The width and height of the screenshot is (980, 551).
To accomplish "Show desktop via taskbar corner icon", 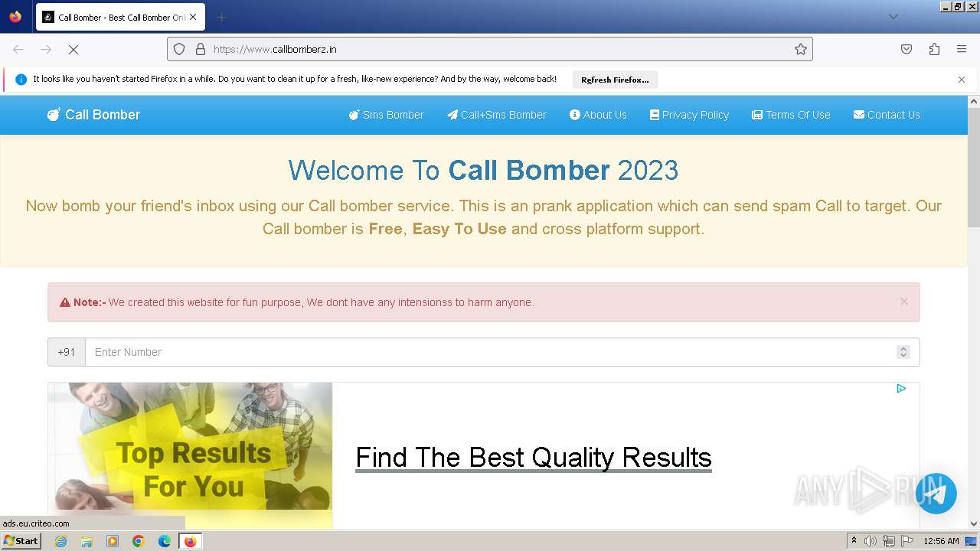I will (x=972, y=541).
